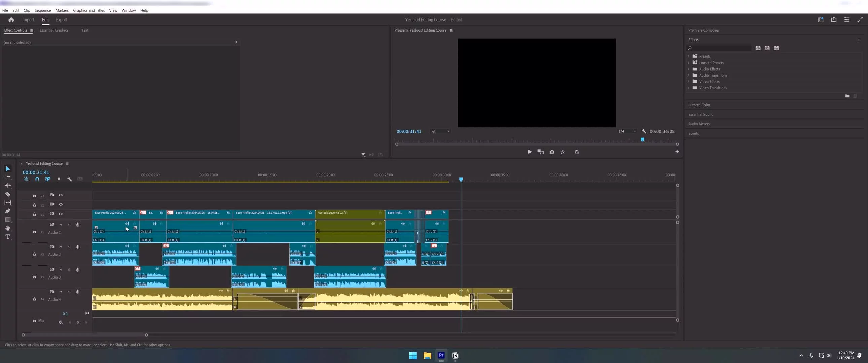
Task: Switch to the Text panel tab
Action: pos(85,30)
